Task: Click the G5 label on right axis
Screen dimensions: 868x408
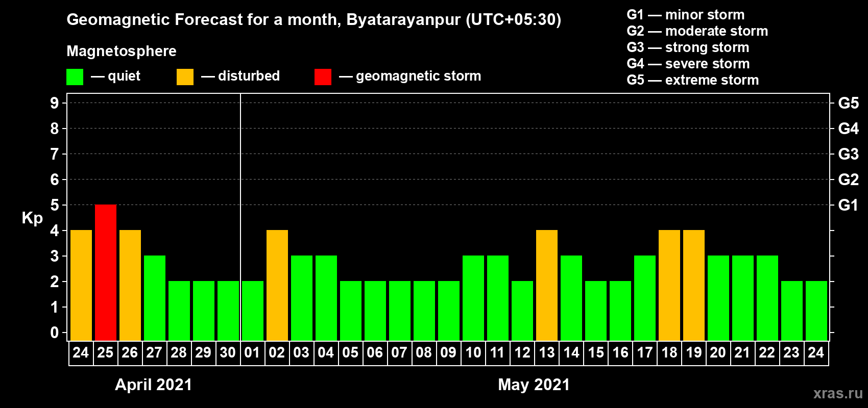Action: click(848, 103)
